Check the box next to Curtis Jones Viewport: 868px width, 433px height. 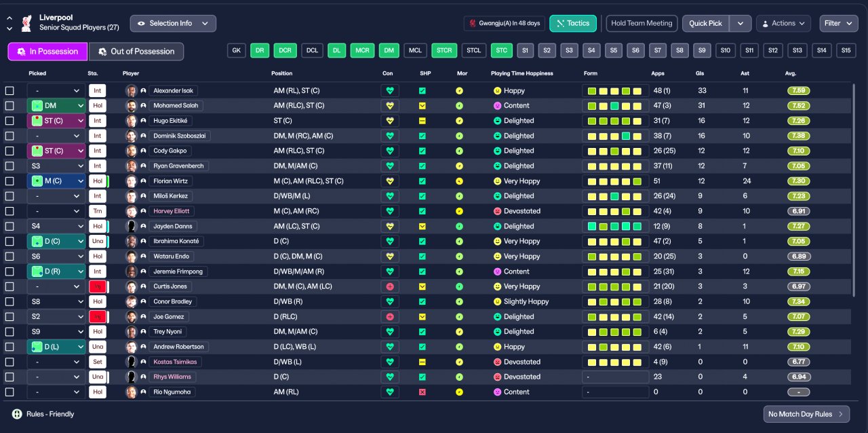[9, 286]
